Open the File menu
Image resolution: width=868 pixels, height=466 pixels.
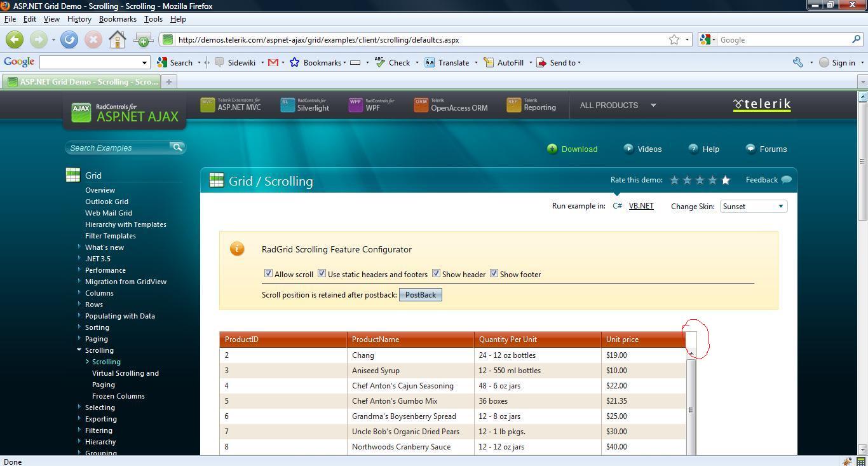(x=10, y=19)
